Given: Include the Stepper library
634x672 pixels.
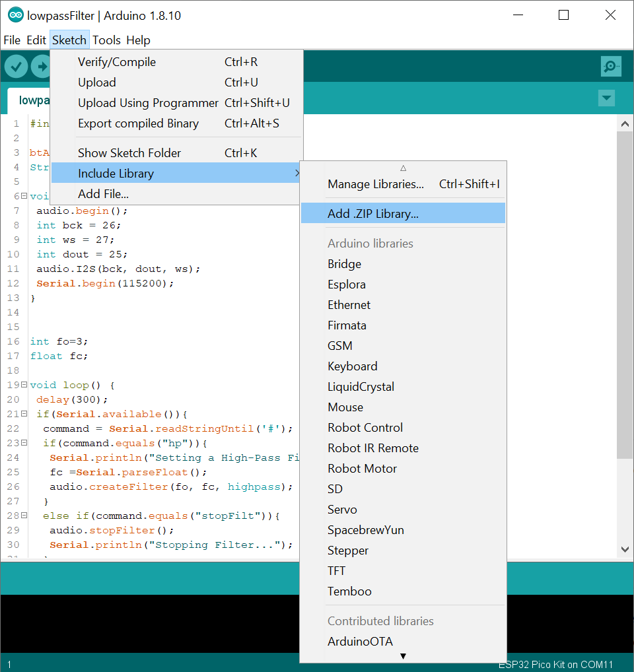Looking at the screenshot, I should point(403,551).
